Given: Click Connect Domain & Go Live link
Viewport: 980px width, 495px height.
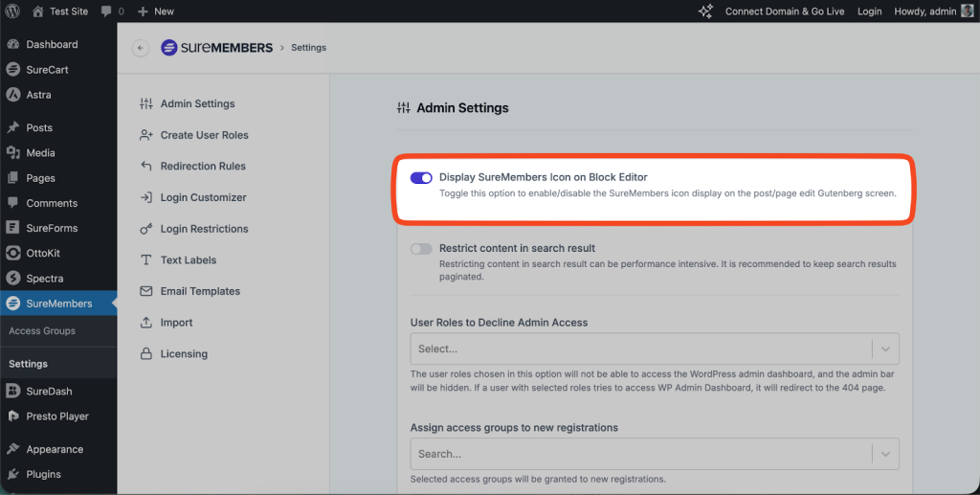Looking at the screenshot, I should [x=785, y=11].
